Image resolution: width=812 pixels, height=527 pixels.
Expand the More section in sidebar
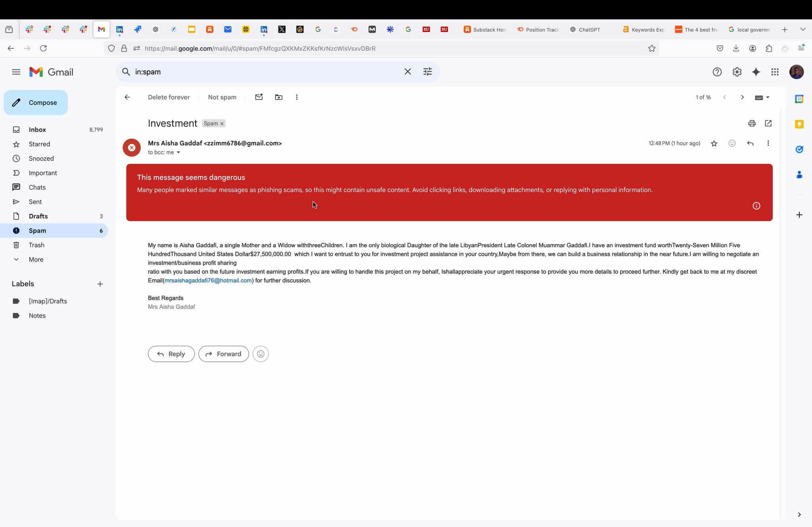tap(36, 260)
